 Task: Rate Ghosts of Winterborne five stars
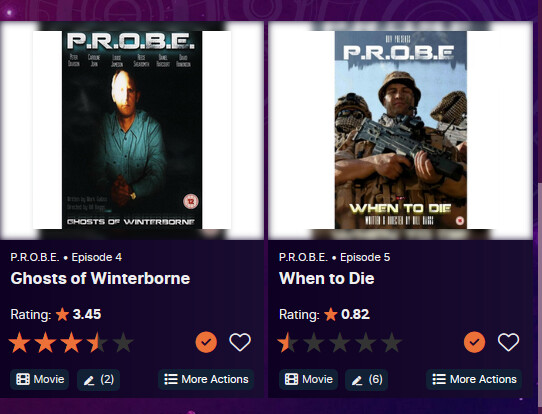click(x=123, y=342)
